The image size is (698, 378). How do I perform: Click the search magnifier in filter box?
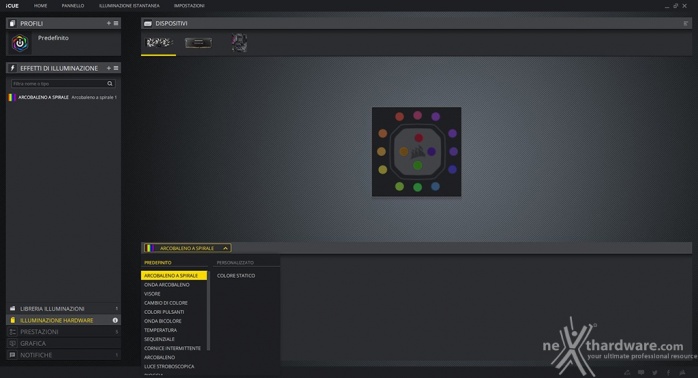[110, 84]
